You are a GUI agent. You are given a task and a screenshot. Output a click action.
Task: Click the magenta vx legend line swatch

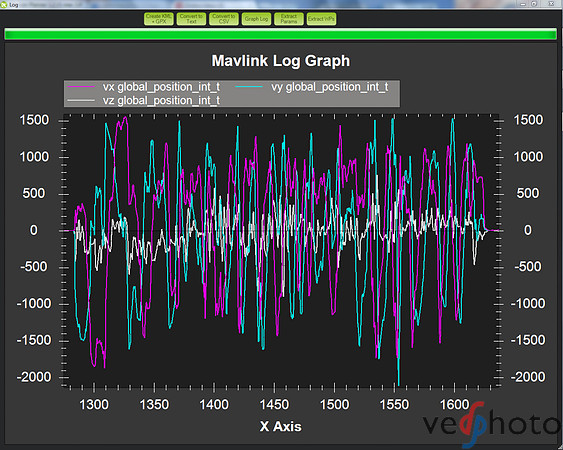pyautogui.click(x=81, y=87)
